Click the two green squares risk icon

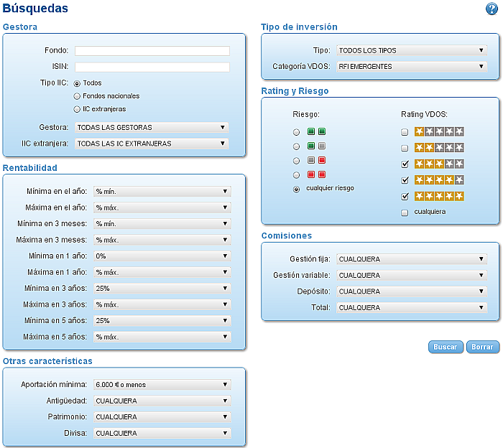click(316, 131)
